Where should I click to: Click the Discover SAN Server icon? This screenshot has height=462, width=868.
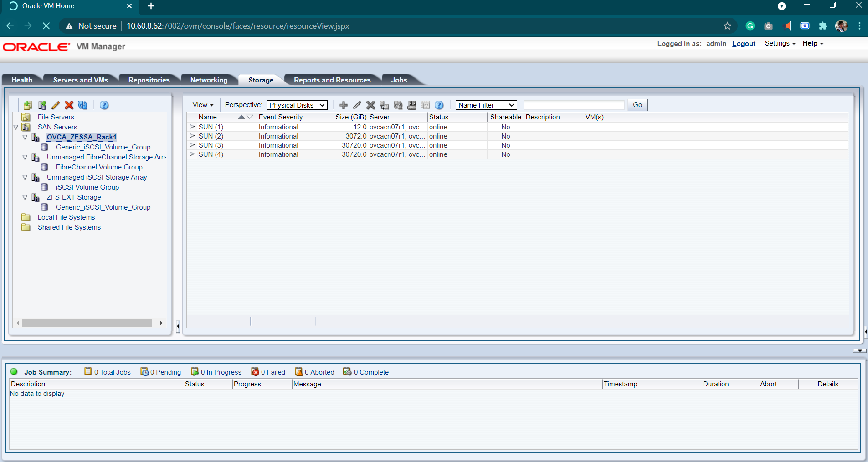coord(42,105)
